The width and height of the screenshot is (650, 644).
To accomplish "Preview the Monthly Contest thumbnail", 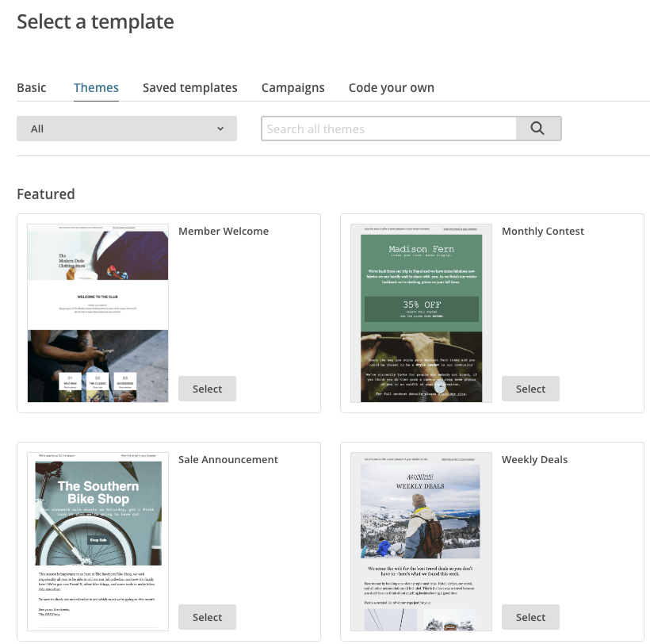I will tap(421, 313).
